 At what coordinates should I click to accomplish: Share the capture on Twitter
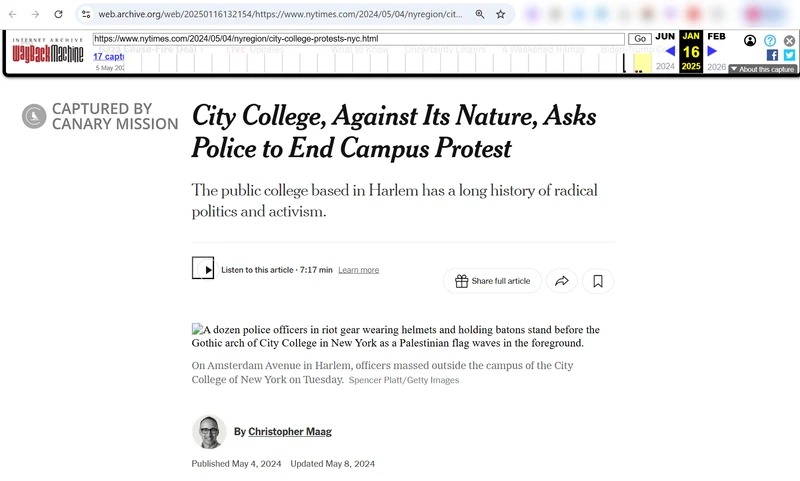click(789, 55)
